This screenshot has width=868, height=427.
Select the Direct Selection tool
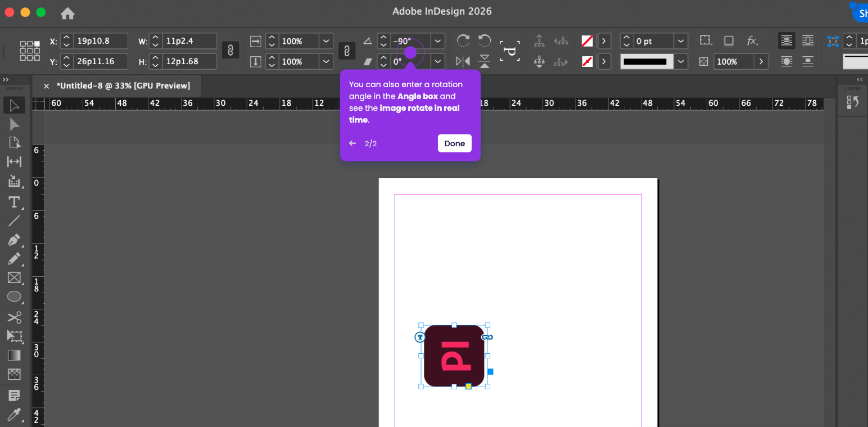click(x=15, y=124)
